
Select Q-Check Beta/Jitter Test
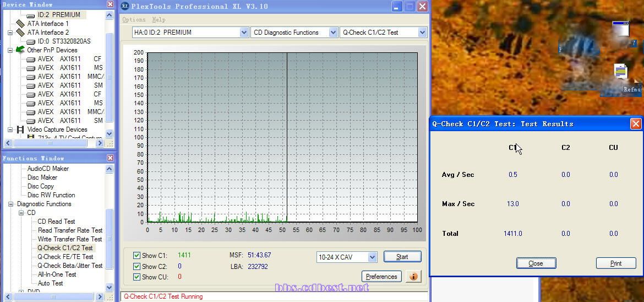click(70, 266)
